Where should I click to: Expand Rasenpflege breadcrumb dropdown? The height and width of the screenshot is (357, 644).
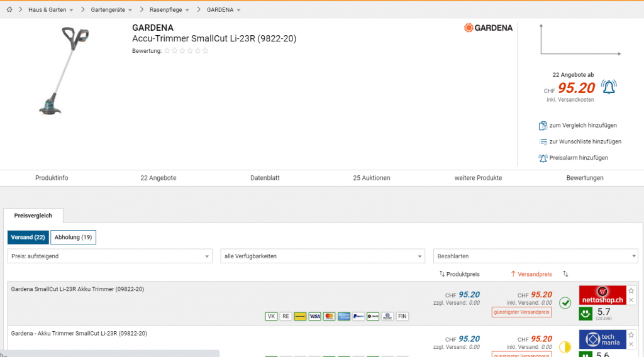(187, 10)
